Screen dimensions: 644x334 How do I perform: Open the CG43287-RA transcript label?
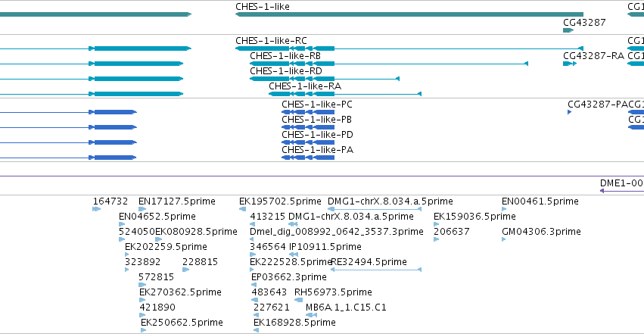[593, 56]
